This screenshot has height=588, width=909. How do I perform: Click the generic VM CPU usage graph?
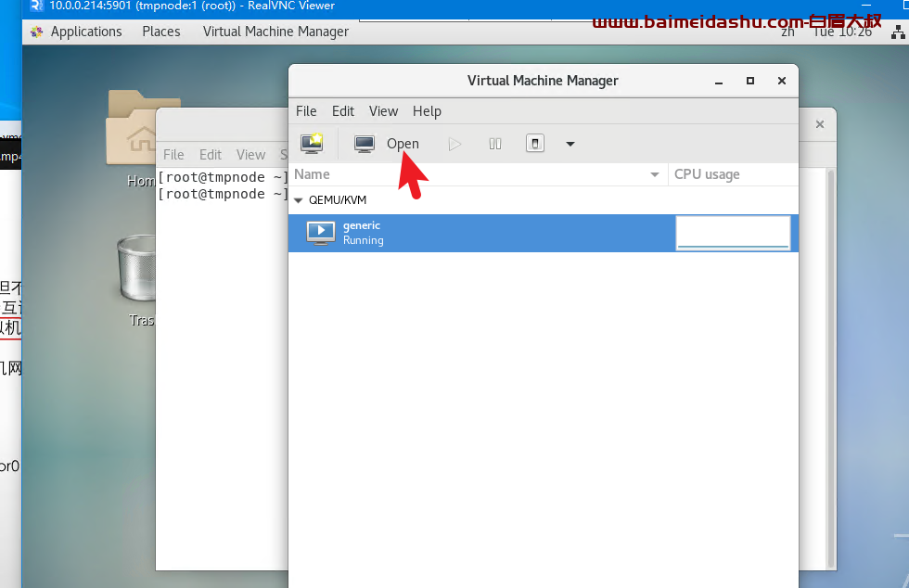[734, 233]
